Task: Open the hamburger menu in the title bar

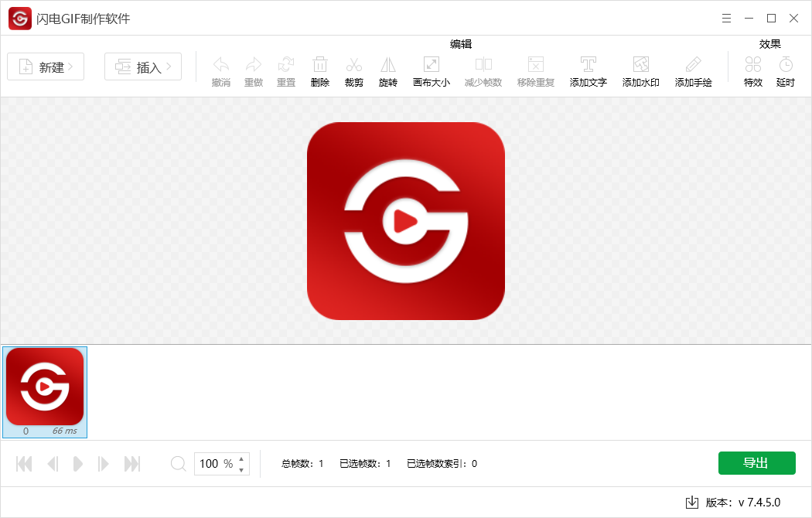Action: [x=727, y=19]
